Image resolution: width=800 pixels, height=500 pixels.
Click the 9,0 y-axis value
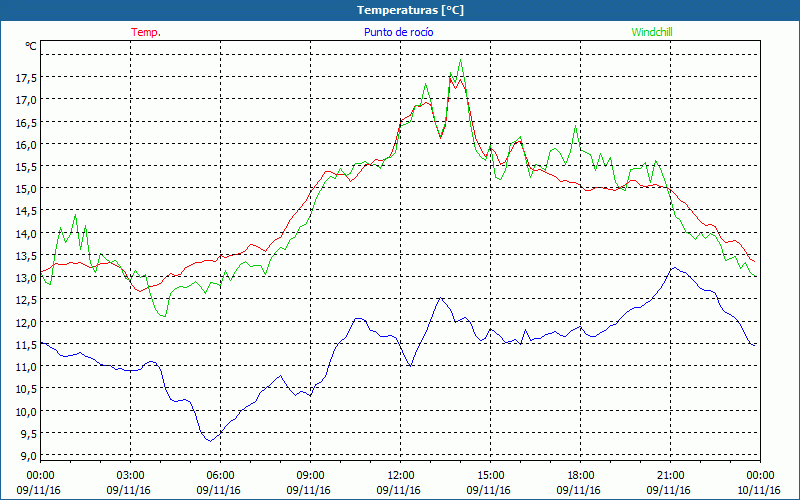point(29,456)
